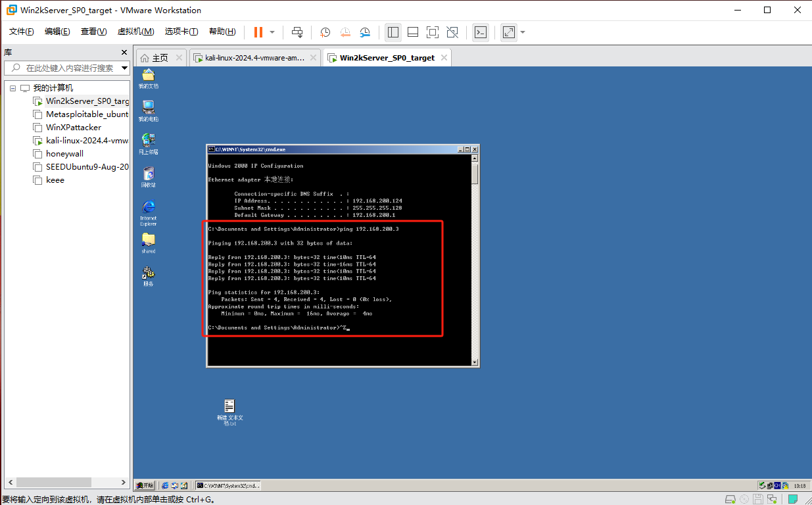This screenshot has height=505, width=812.
Task: Select SEEDUbuntu9-Aug-20 in the library
Action: click(x=81, y=167)
